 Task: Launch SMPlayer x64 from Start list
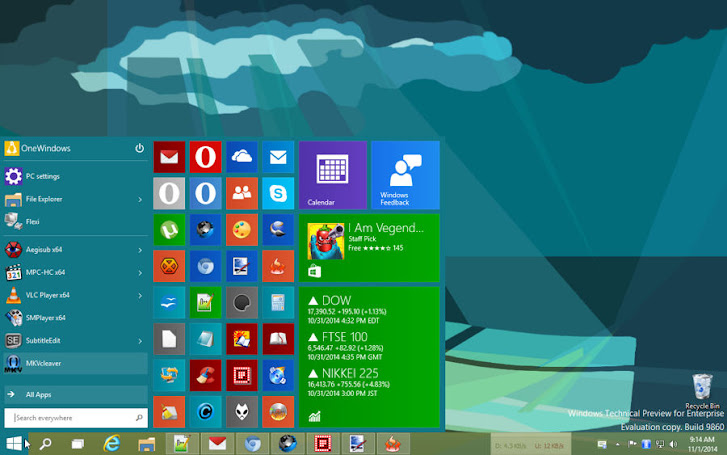(x=76, y=318)
